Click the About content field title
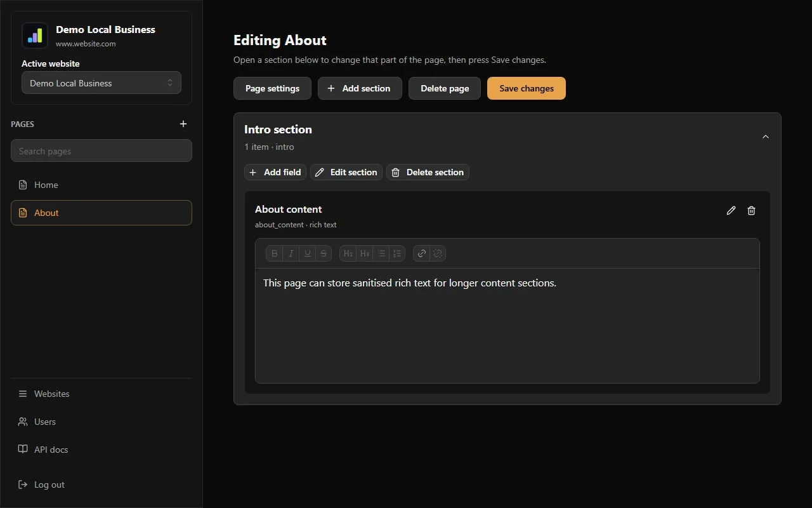This screenshot has width=812, height=508. tap(289, 210)
